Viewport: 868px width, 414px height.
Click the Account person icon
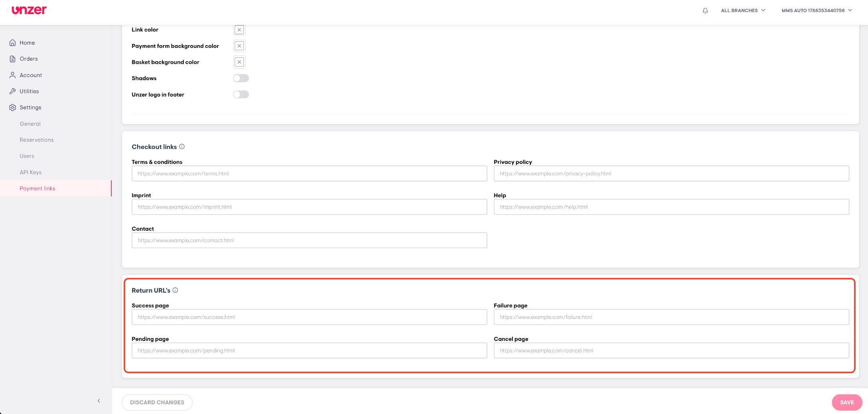(13, 75)
